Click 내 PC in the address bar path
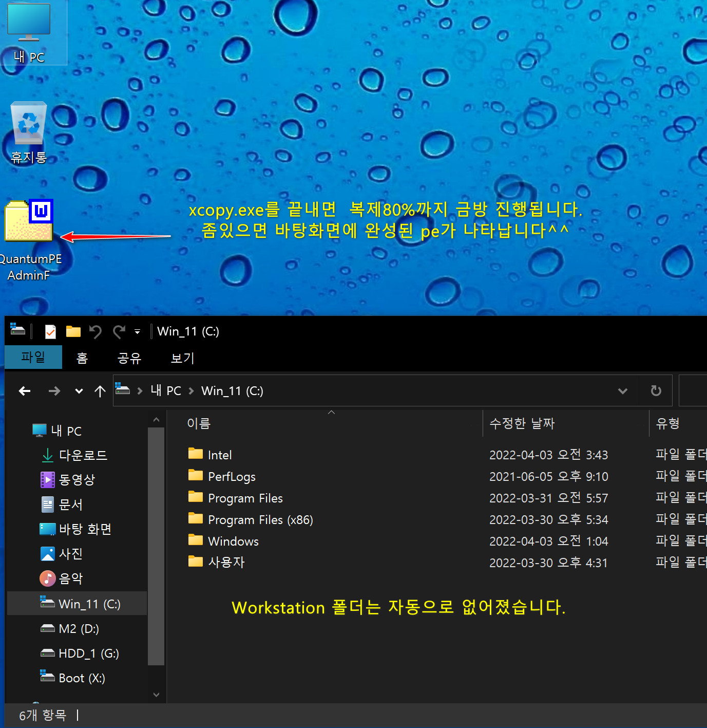The width and height of the screenshot is (707, 728). pos(166,391)
